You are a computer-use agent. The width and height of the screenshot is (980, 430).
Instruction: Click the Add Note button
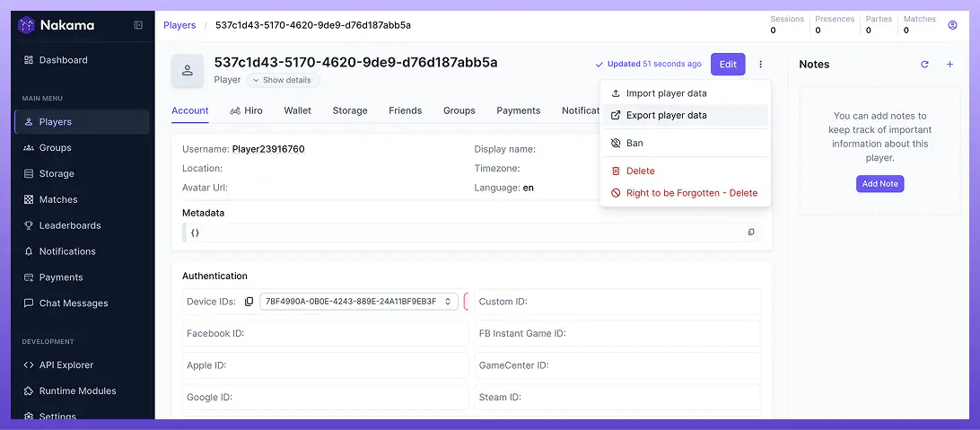pyautogui.click(x=880, y=184)
